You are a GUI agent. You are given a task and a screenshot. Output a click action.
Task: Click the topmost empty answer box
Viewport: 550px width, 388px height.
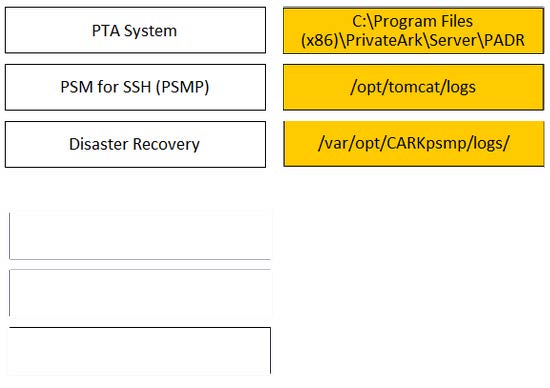[x=140, y=235]
